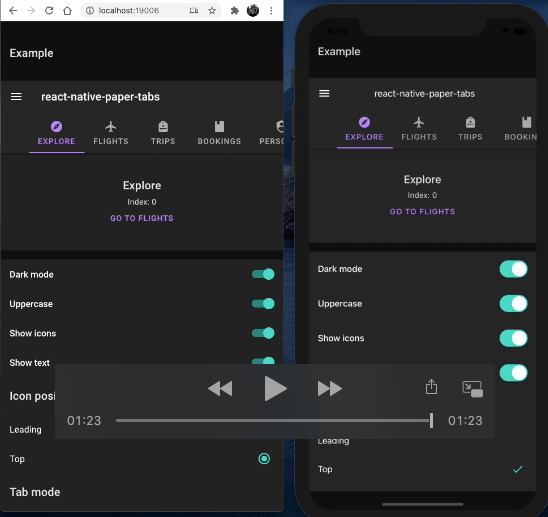Select the Top radio button in browser

point(264,459)
